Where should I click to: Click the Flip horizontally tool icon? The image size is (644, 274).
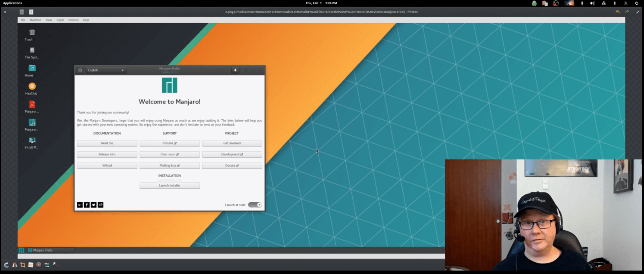click(x=15, y=265)
